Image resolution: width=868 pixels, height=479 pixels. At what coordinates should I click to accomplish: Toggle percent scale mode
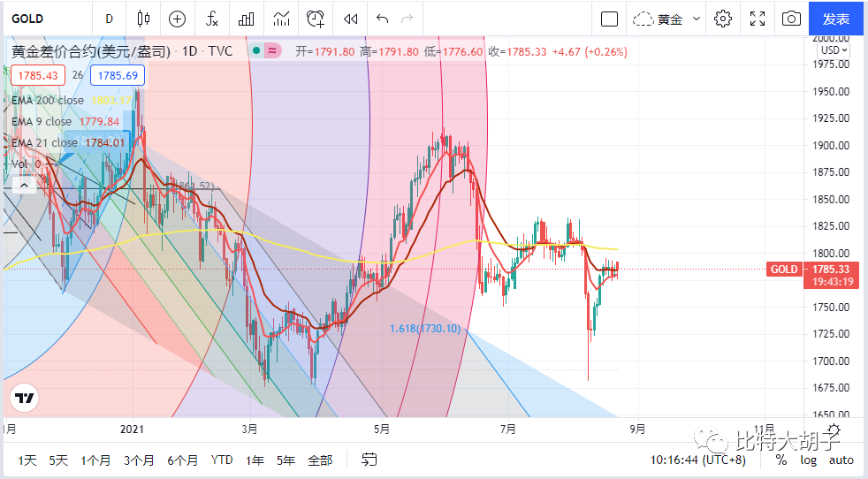coord(781,460)
